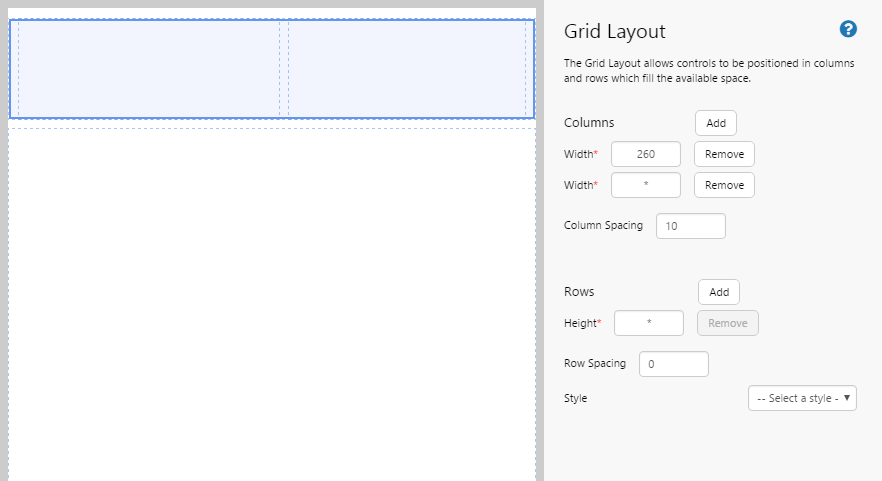Edit the column width field containing *

(646, 185)
